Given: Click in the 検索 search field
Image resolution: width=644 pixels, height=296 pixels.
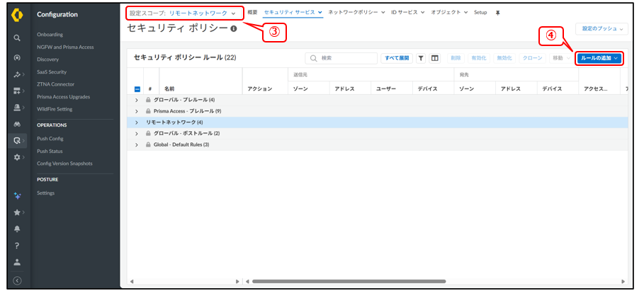Looking at the screenshot, I should click(341, 58).
